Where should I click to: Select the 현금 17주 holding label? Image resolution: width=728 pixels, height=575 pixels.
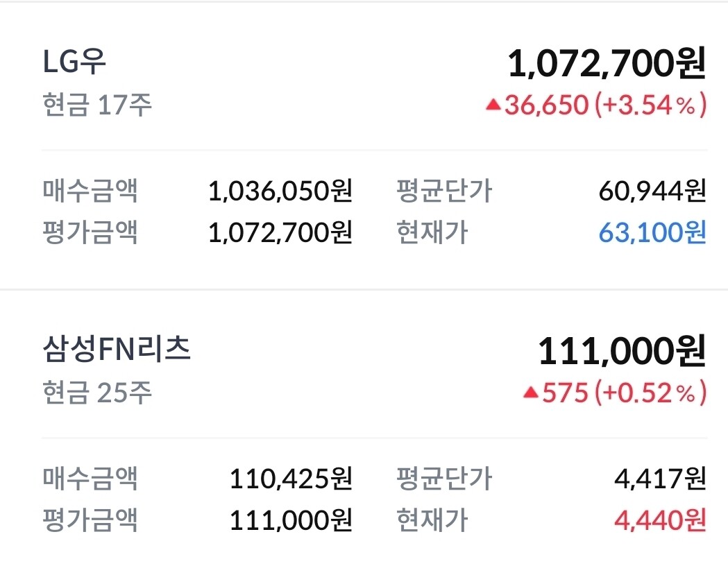point(96,106)
